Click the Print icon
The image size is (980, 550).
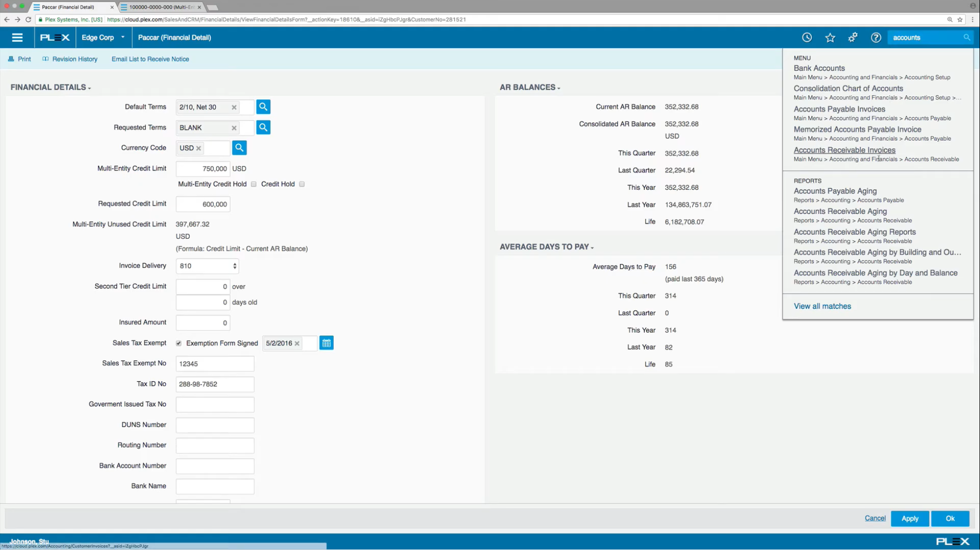tap(11, 58)
